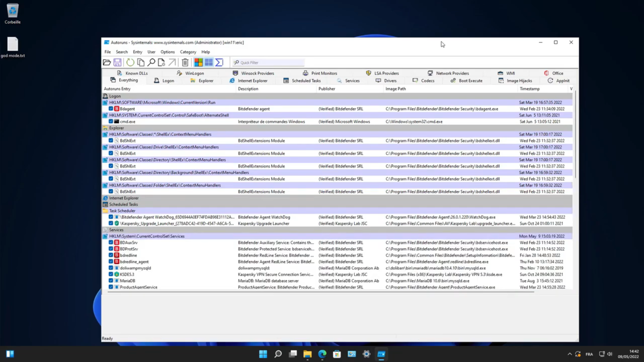Disable the MariaDB service checkbox
The height and width of the screenshot is (362, 644).
click(x=111, y=281)
